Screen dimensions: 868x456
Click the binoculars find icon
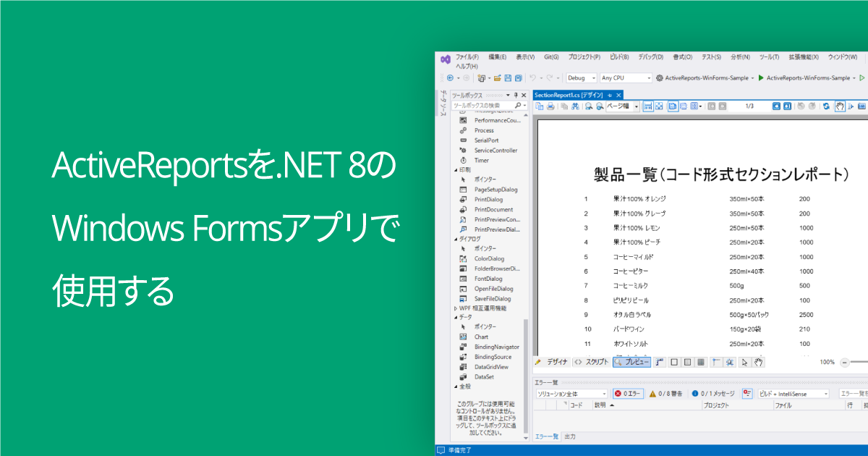(575, 106)
